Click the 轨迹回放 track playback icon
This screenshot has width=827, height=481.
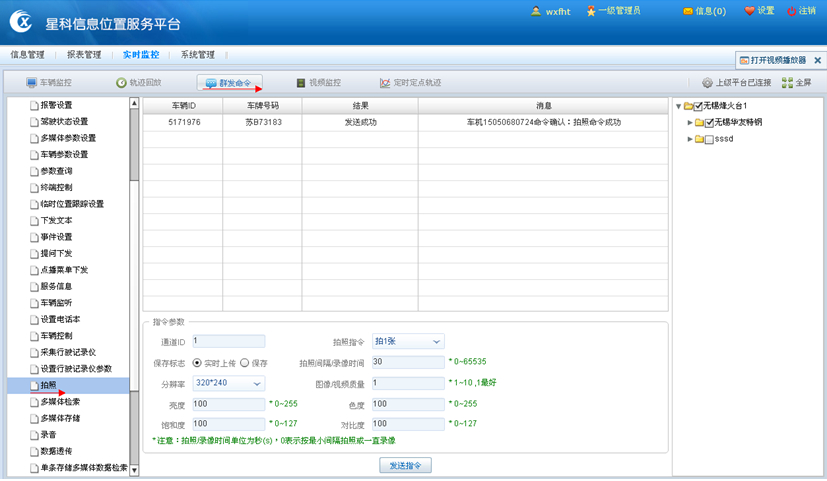point(121,83)
